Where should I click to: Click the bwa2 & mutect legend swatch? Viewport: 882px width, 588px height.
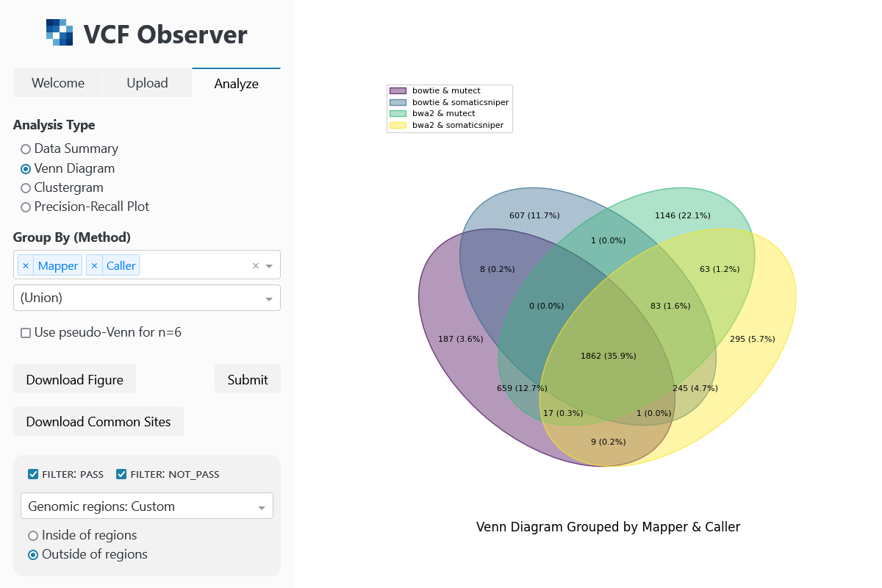point(398,114)
